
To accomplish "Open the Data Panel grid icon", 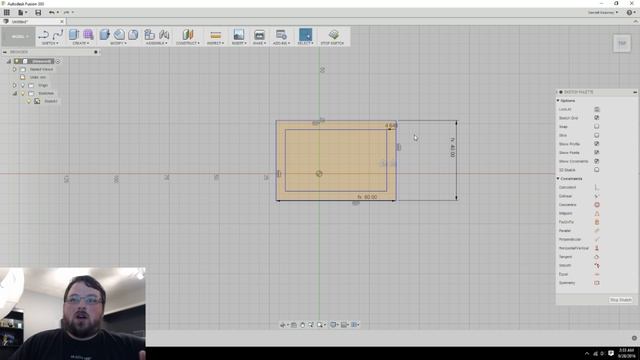I will click(7, 12).
